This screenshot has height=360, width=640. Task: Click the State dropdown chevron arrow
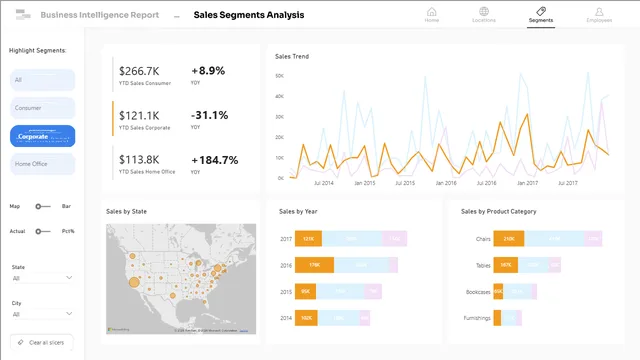point(69,278)
